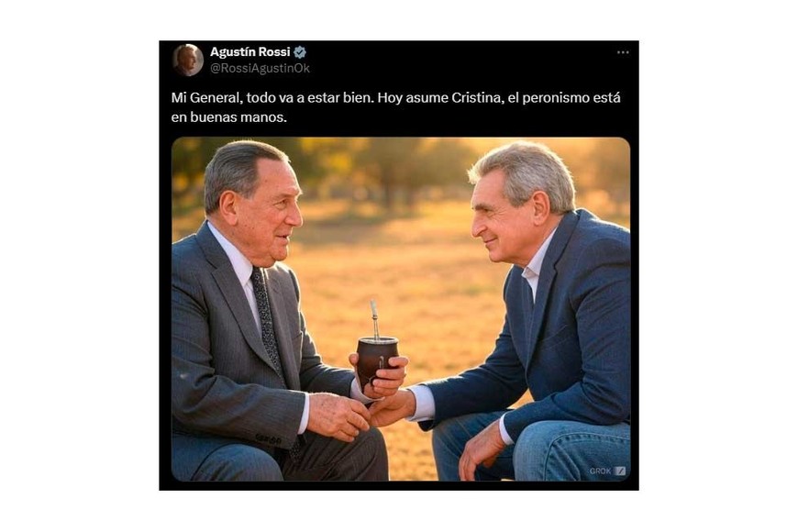This screenshot has height=532, width=798.
Task: Click the mate gourd in the photo
Action: click(377, 360)
